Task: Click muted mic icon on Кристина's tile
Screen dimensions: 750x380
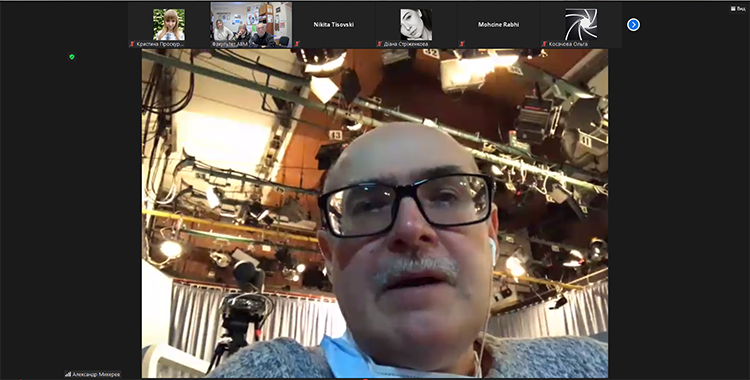Action: [x=132, y=44]
